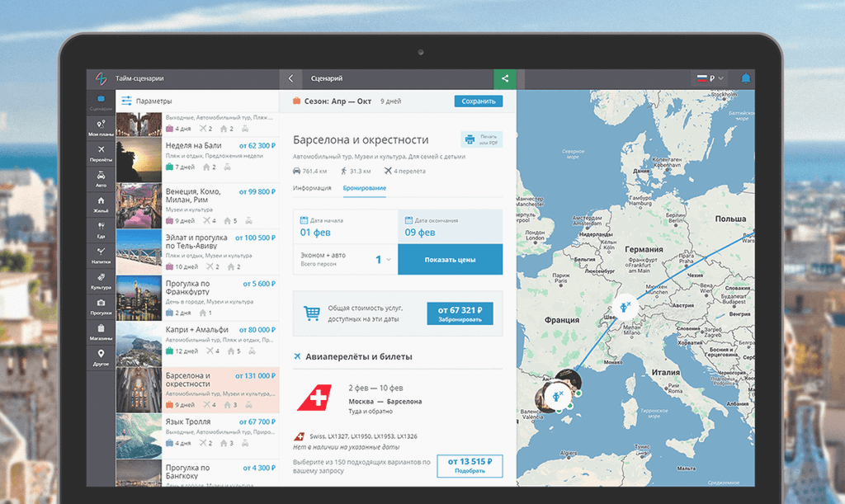Image resolution: width=845 pixels, height=504 pixels.
Task: Click the shopping cart icon
Action: click(311, 313)
